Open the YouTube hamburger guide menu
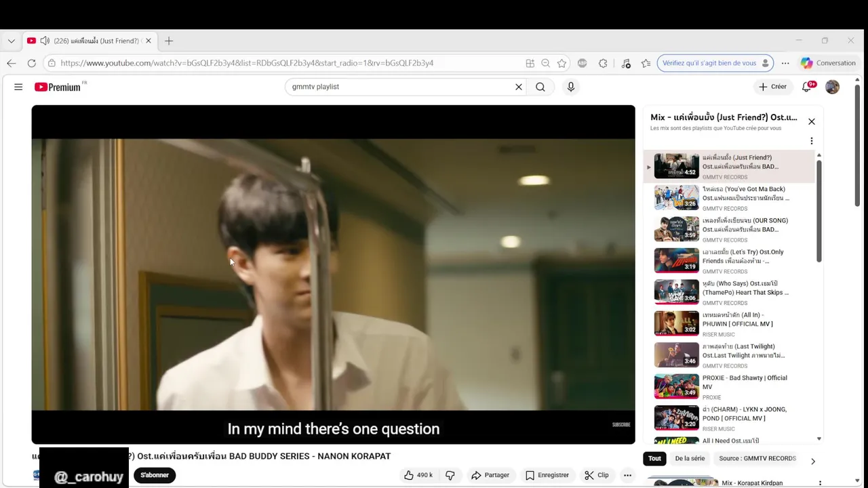The width and height of the screenshot is (868, 488). pos(18,87)
